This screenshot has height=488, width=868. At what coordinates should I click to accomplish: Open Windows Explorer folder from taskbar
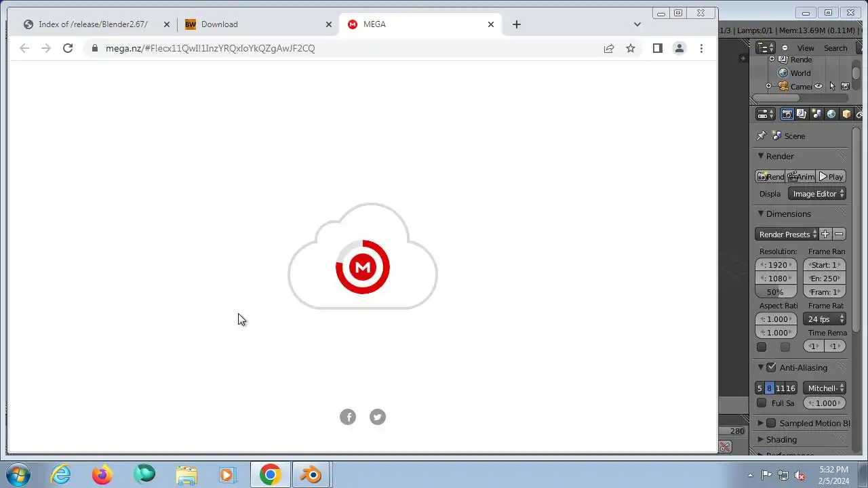coord(186,474)
